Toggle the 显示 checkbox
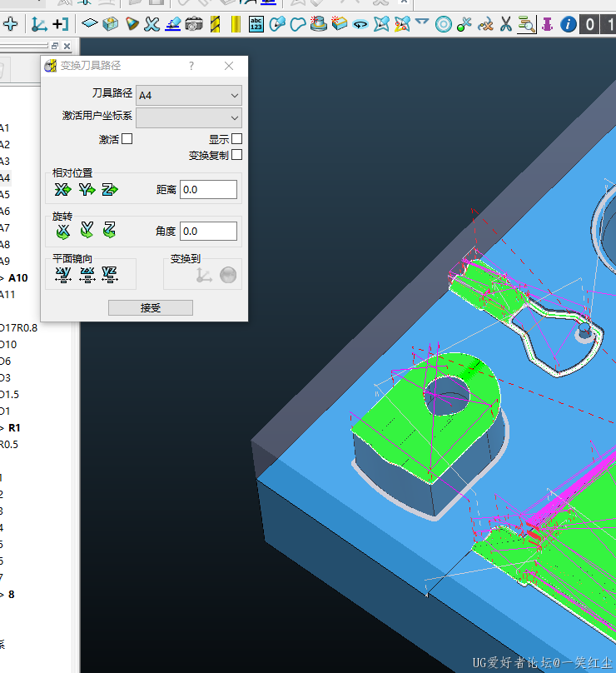The image size is (616, 673). pos(236,138)
